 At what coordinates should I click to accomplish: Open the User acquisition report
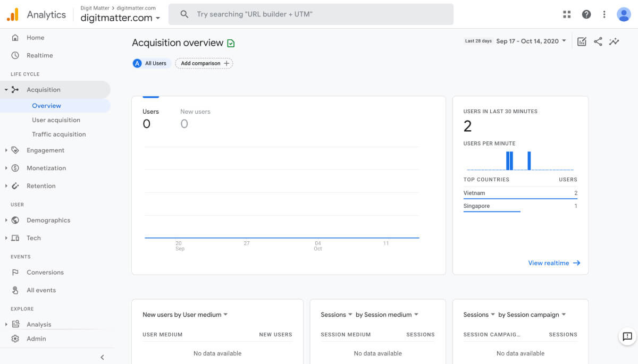click(57, 120)
